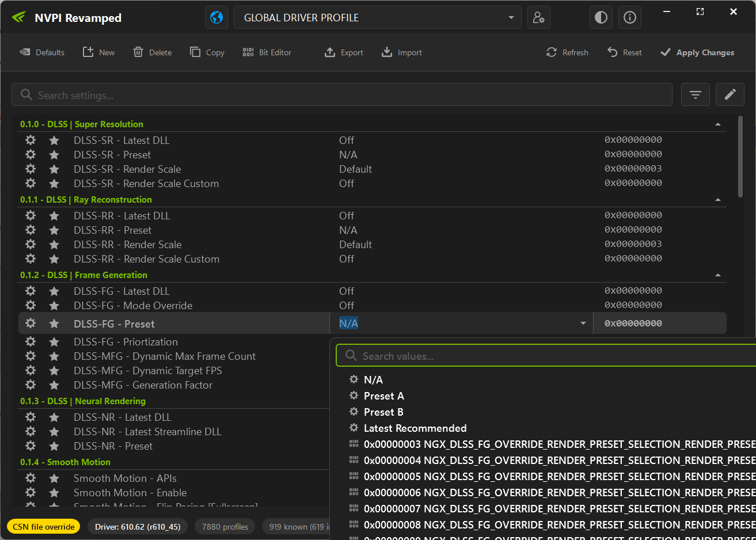This screenshot has height=540, width=756.
Task: Focus the Search values input field
Action: tap(546, 356)
